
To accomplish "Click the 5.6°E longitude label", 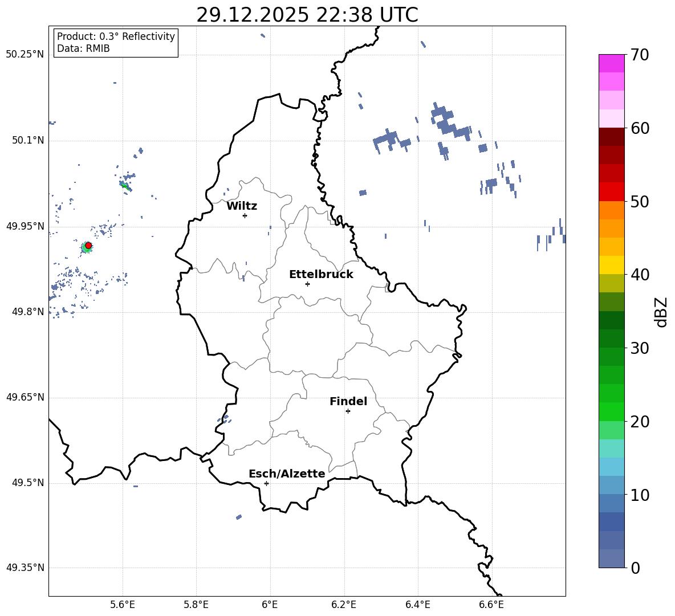I will pyautogui.click(x=123, y=605).
